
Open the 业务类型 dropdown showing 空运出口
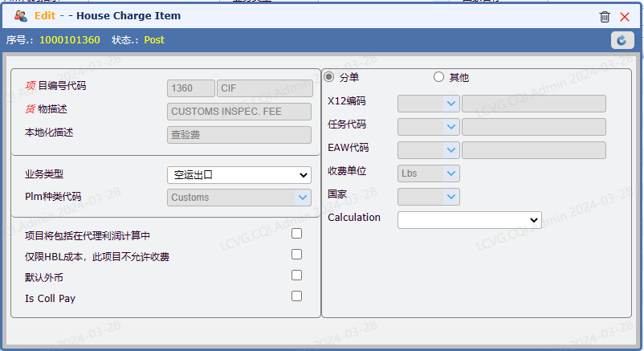click(239, 175)
